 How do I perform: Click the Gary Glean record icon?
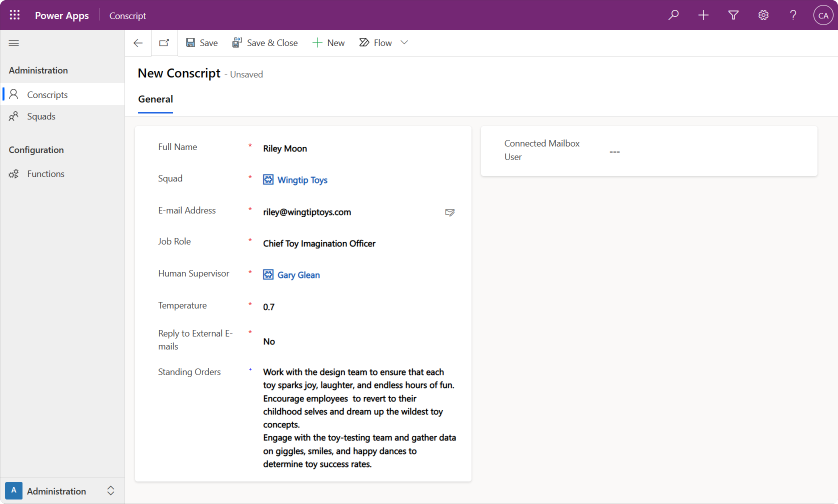pos(268,274)
